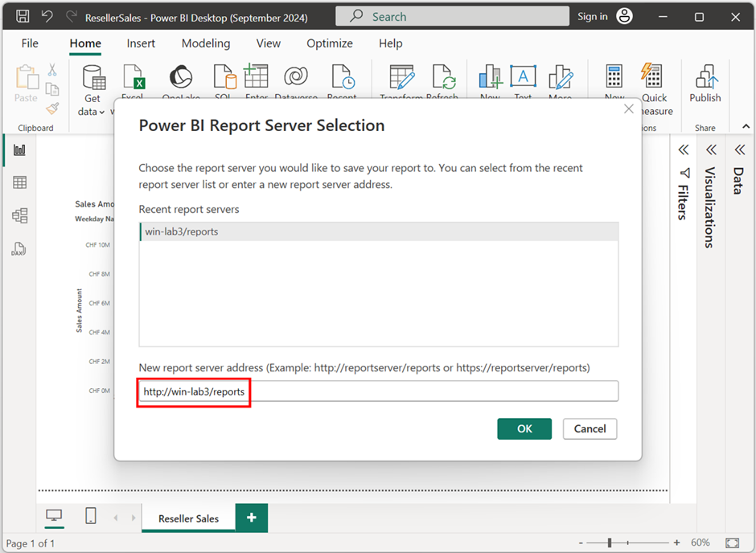756x553 pixels.
Task: Expand the Filters pane
Action: (x=684, y=150)
